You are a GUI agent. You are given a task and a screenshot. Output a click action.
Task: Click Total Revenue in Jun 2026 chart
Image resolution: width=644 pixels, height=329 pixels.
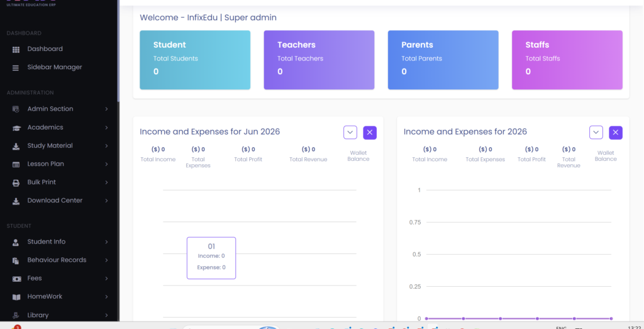click(308, 155)
